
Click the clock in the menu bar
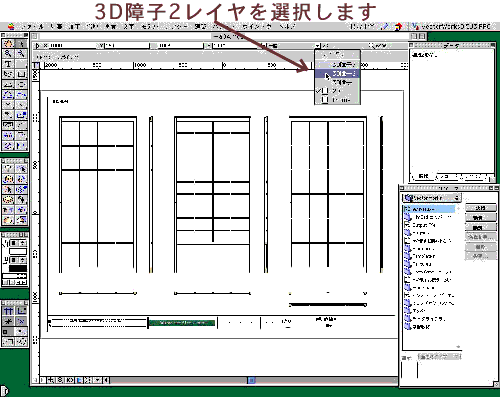point(363,26)
